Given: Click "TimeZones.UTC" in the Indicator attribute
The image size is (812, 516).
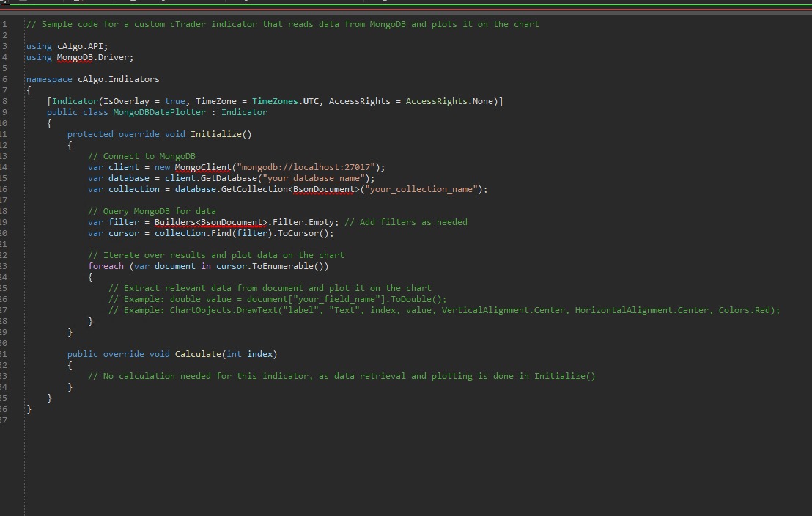Looking at the screenshot, I should [x=285, y=101].
